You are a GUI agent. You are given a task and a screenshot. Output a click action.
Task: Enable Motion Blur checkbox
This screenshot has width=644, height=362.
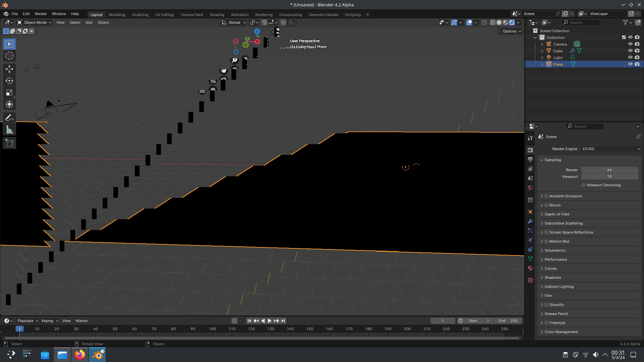pyautogui.click(x=546, y=241)
